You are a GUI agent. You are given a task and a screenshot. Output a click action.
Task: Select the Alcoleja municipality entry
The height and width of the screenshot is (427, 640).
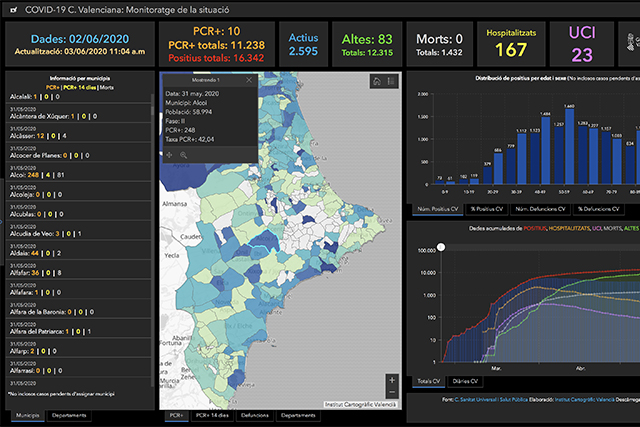coord(78,191)
